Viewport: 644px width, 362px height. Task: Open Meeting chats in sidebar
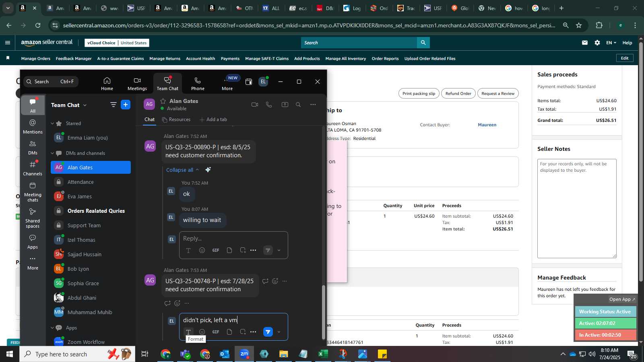pos(33,192)
